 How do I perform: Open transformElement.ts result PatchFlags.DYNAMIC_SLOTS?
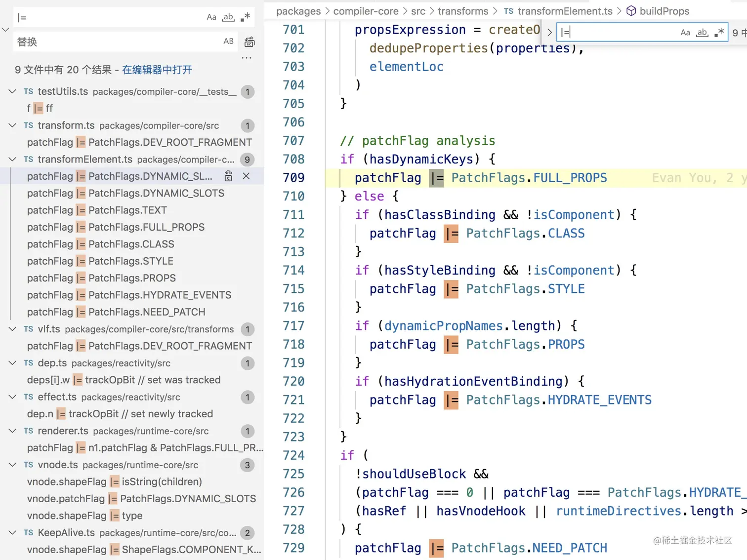[125, 193]
